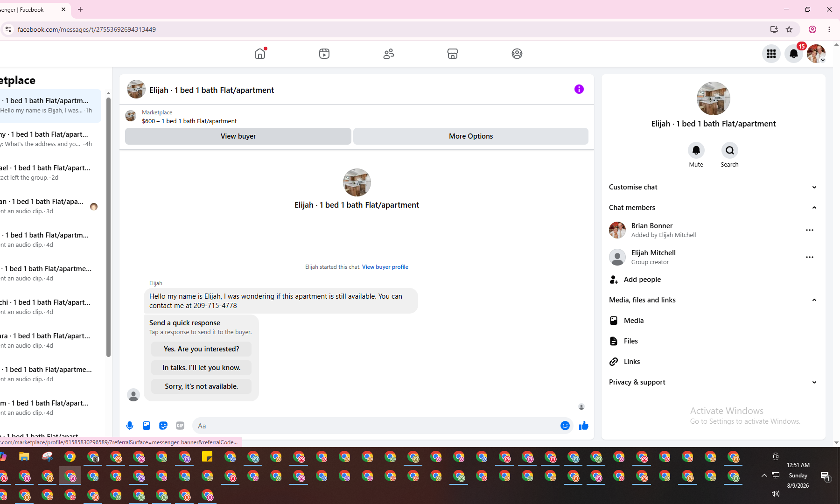Record a voice clip with microphone icon
840x504 pixels.
130,426
